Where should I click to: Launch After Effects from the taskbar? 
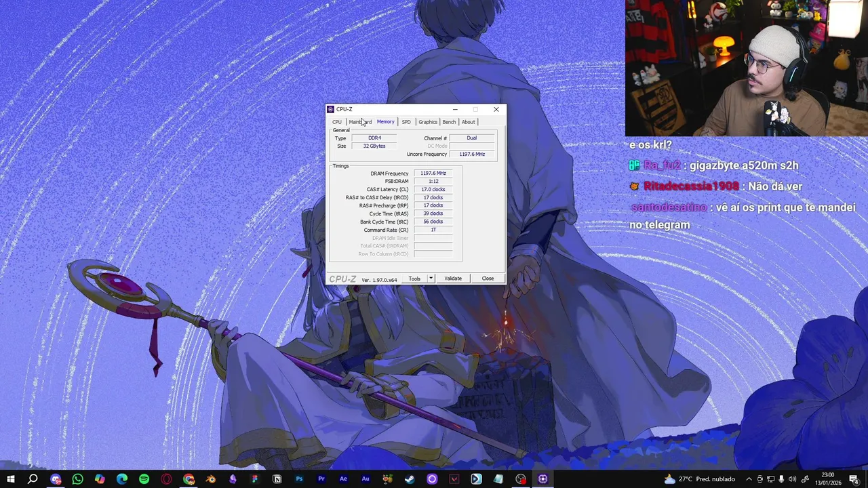[x=343, y=479]
